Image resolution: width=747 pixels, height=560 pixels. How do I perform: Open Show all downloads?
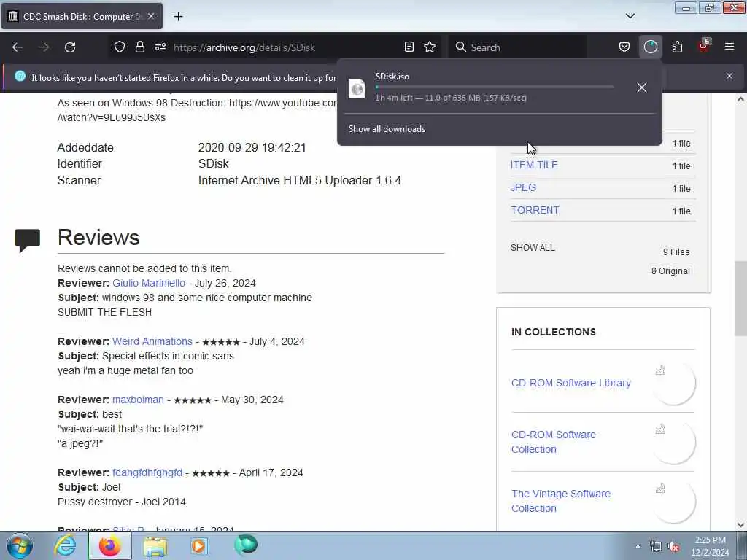(387, 129)
